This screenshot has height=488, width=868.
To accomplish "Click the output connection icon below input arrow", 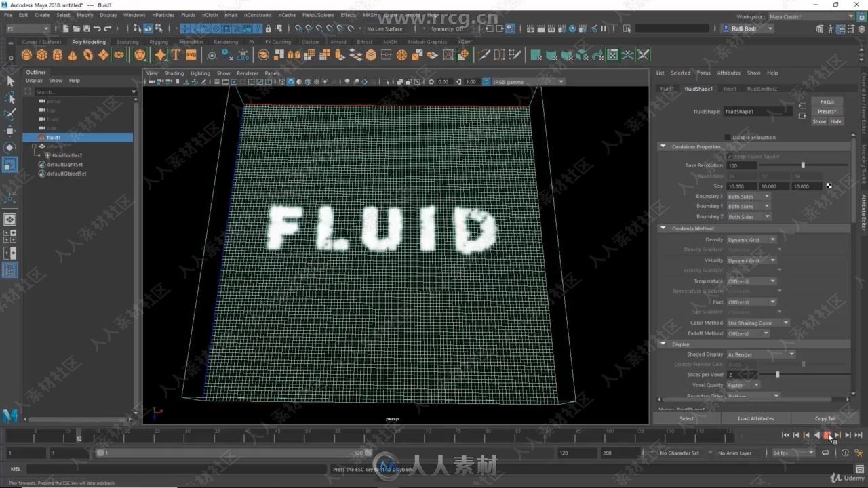I will coord(802,117).
